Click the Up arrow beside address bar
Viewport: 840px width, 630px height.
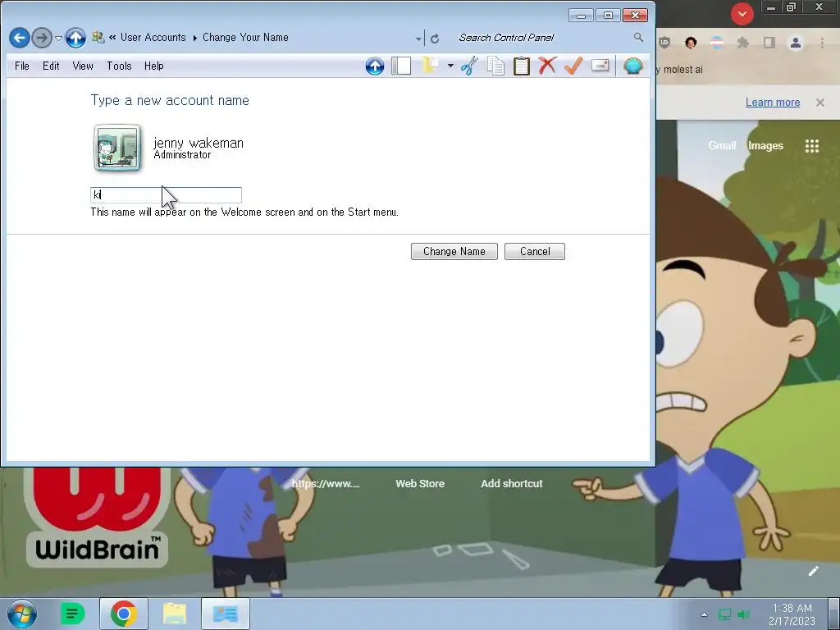coord(75,38)
